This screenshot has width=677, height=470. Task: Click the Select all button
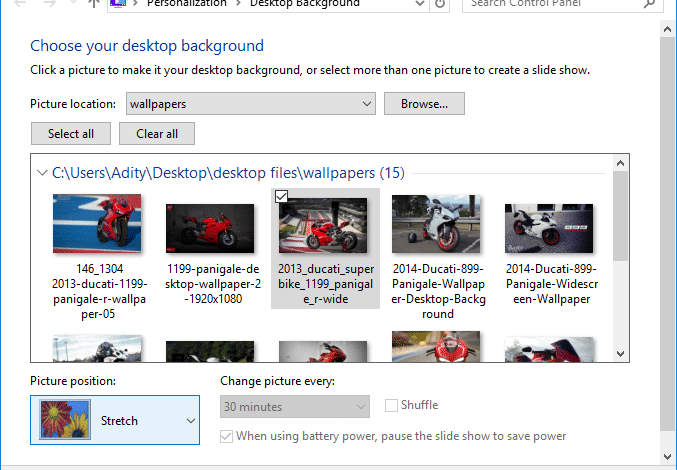71,134
